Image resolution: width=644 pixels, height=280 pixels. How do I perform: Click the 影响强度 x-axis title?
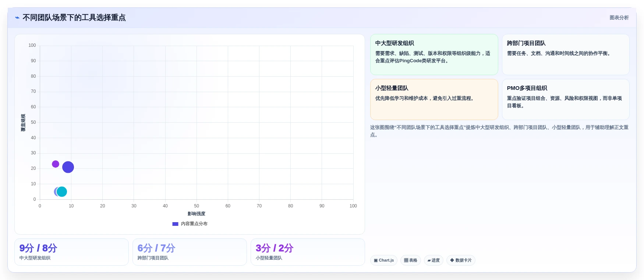click(x=197, y=214)
